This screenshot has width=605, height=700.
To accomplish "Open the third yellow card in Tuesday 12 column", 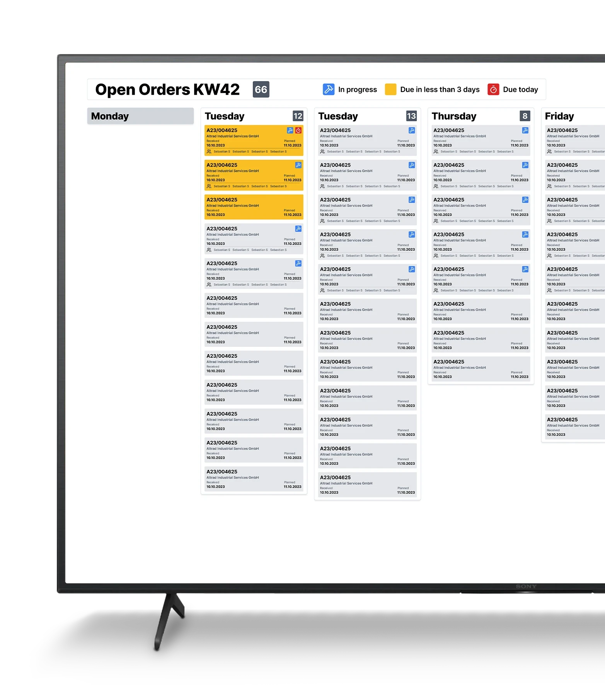I will [x=254, y=207].
